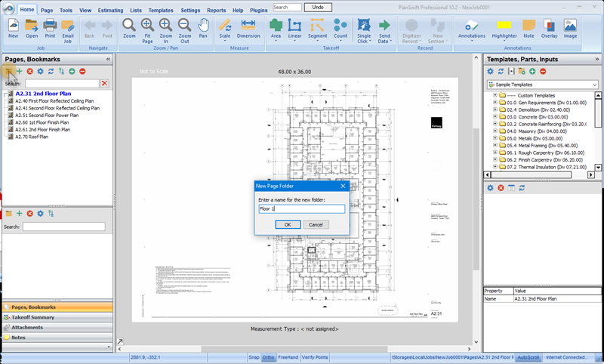Select page A2.70 Roof Plan
Viewport: 604px width, 364px height.
32,137
